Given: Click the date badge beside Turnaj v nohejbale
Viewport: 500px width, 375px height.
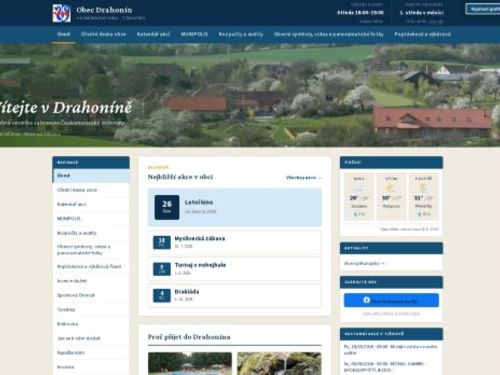Looking at the screenshot, I should (162, 269).
